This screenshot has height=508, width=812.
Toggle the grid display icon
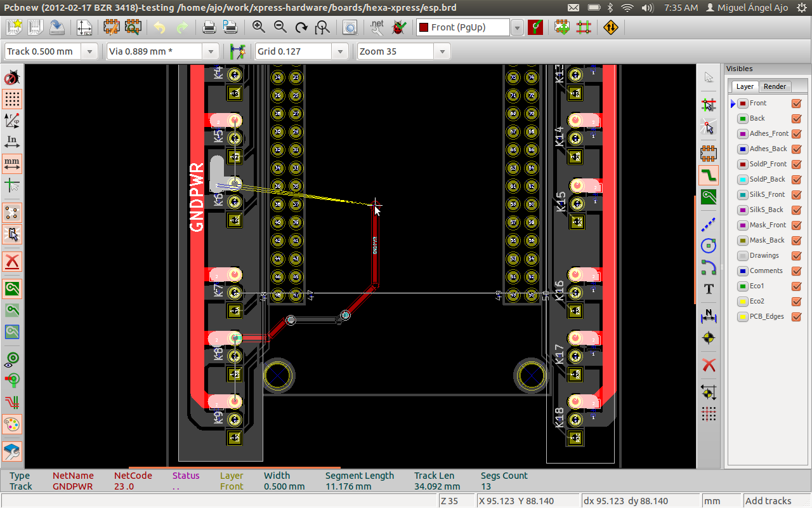(12, 98)
